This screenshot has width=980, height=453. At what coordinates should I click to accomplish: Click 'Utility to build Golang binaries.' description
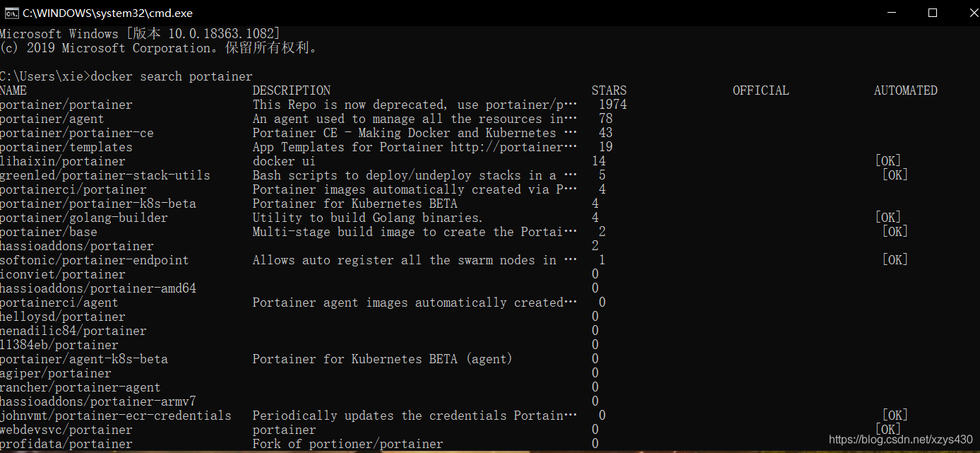pos(368,218)
